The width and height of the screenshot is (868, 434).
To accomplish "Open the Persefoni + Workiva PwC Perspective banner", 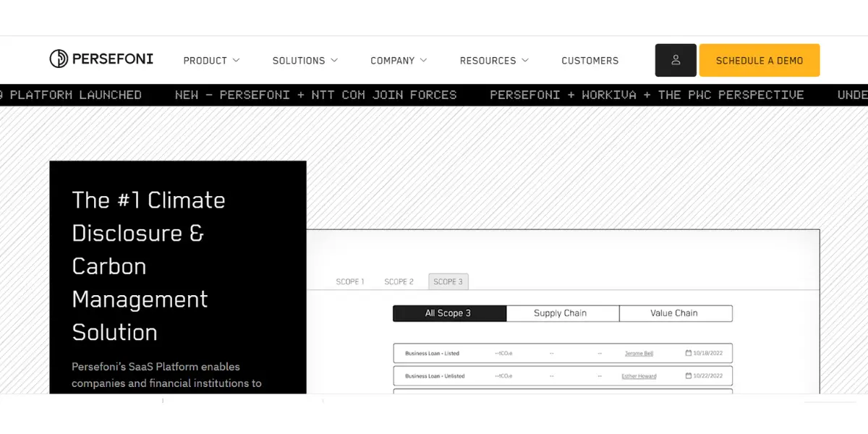I will click(647, 95).
